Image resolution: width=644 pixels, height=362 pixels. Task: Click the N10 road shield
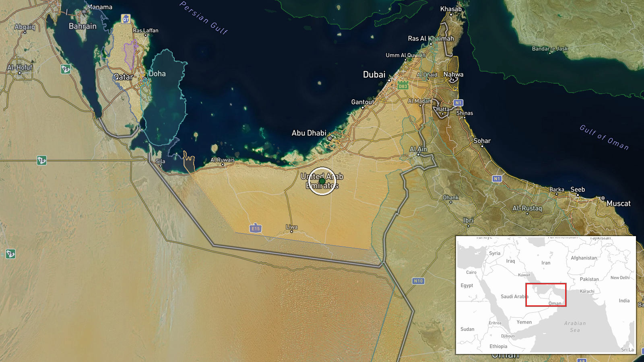(x=418, y=281)
